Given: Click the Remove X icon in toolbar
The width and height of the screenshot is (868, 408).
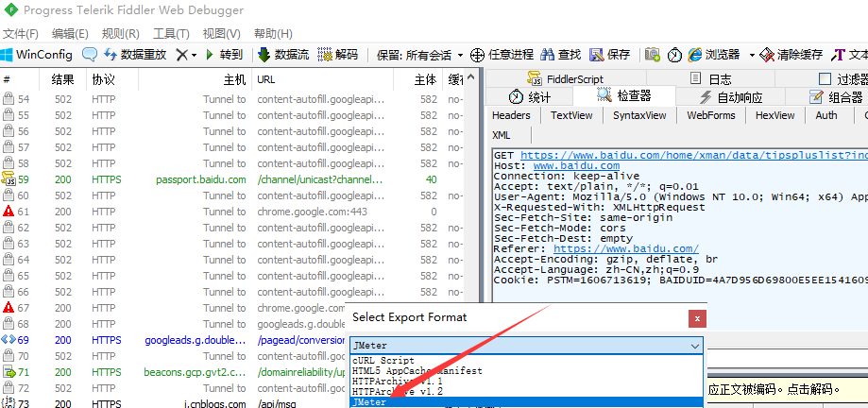Looking at the screenshot, I should (x=181, y=54).
